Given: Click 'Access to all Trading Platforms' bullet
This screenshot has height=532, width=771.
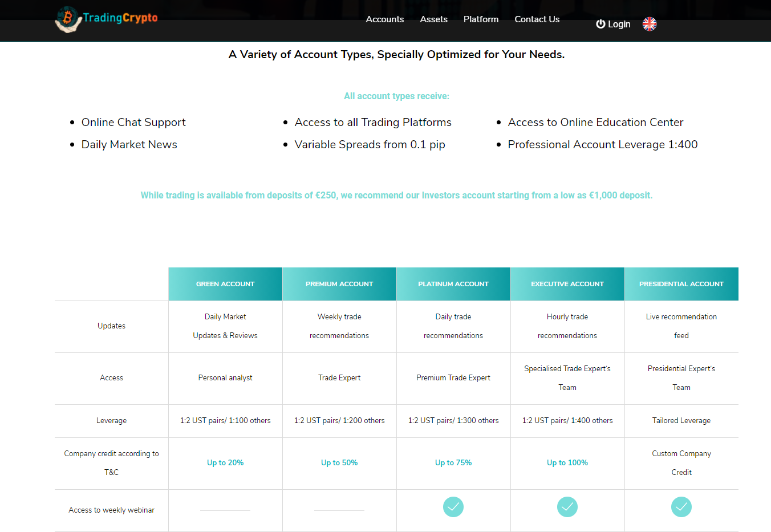Looking at the screenshot, I should [373, 122].
